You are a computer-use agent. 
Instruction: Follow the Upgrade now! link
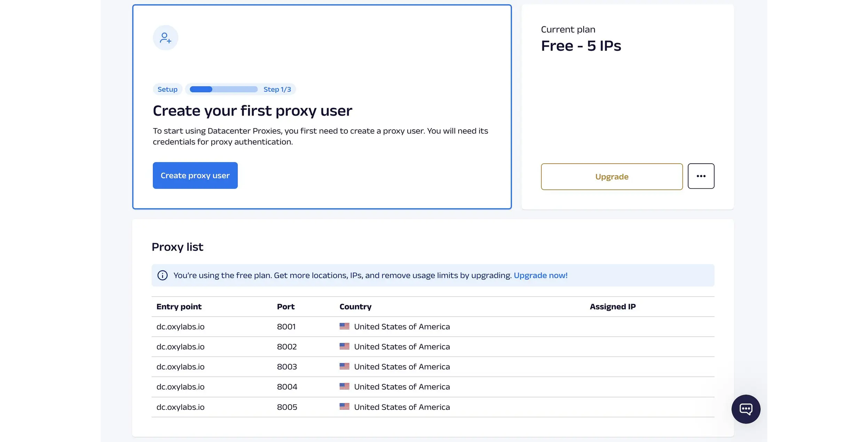[x=540, y=275]
